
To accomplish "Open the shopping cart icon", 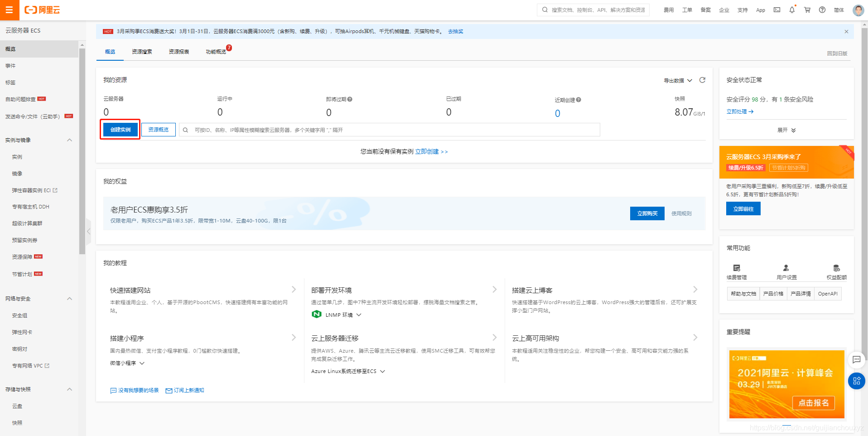I will click(807, 10).
